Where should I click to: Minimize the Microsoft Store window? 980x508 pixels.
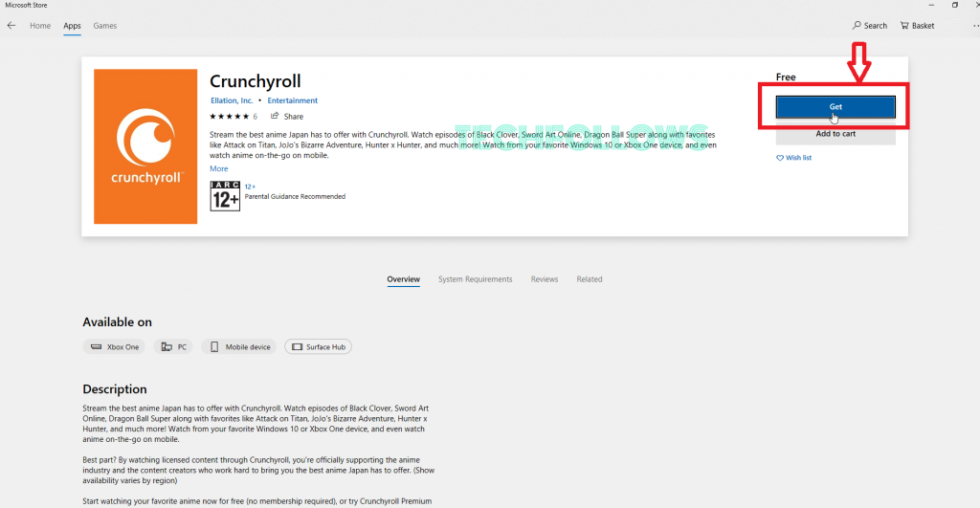[x=931, y=5]
